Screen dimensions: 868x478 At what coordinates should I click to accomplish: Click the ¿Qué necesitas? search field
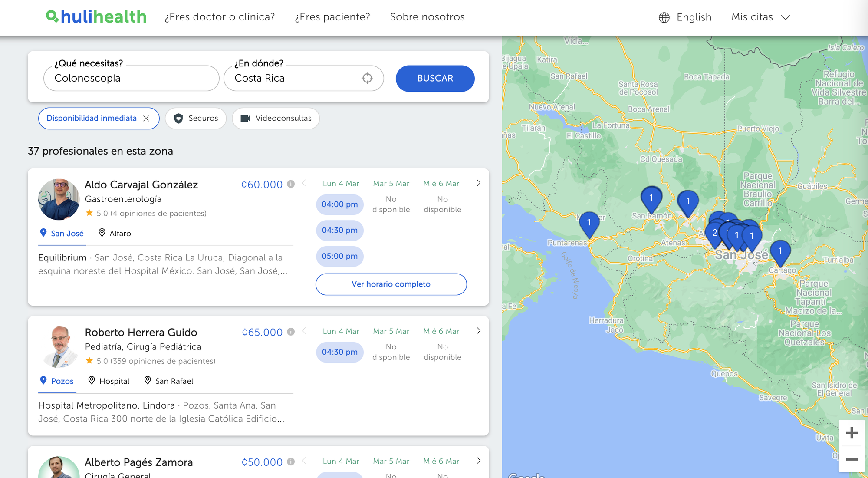coord(131,79)
